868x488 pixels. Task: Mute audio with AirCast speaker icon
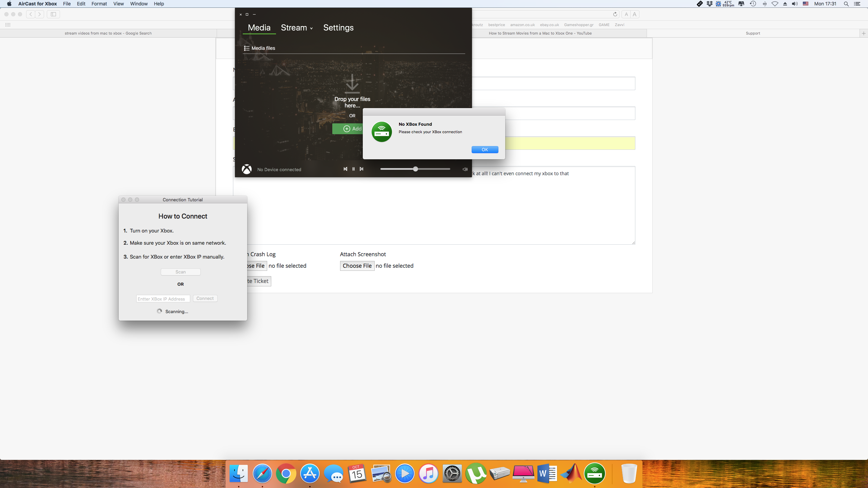pos(465,169)
